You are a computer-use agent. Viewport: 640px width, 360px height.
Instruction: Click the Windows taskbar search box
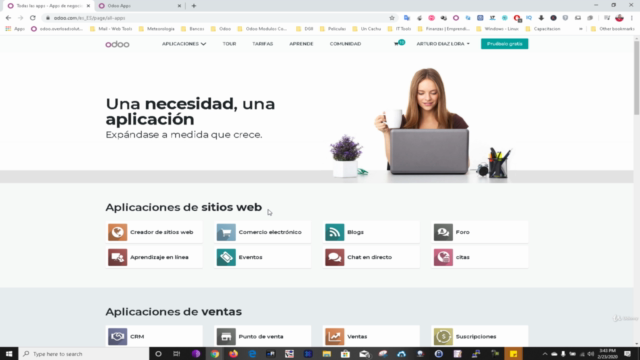click(84, 354)
